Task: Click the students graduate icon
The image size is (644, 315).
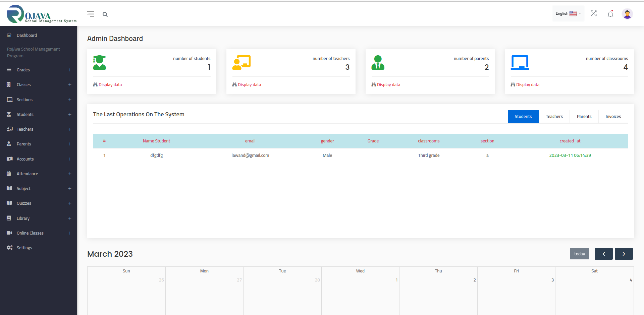Action: (100, 63)
